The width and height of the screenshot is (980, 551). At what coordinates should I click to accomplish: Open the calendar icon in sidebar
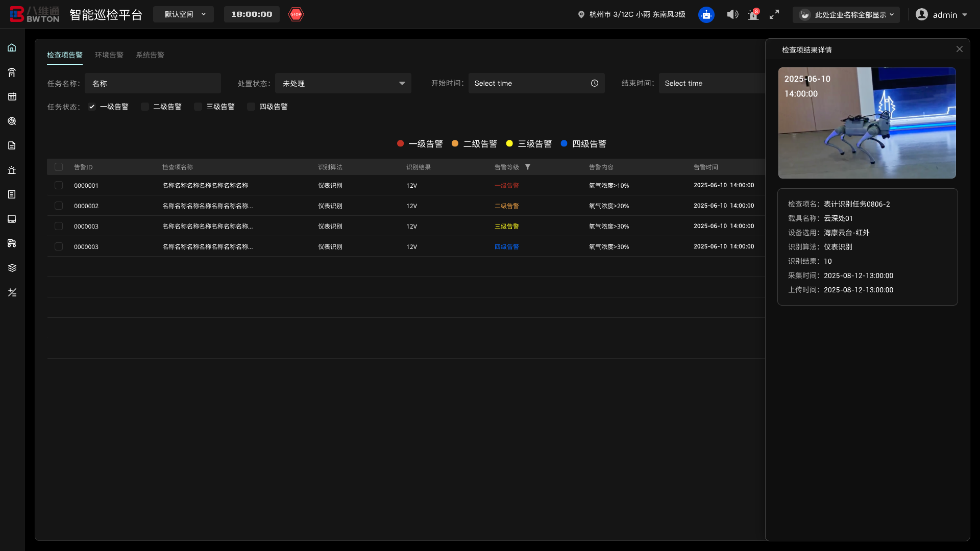point(12,96)
